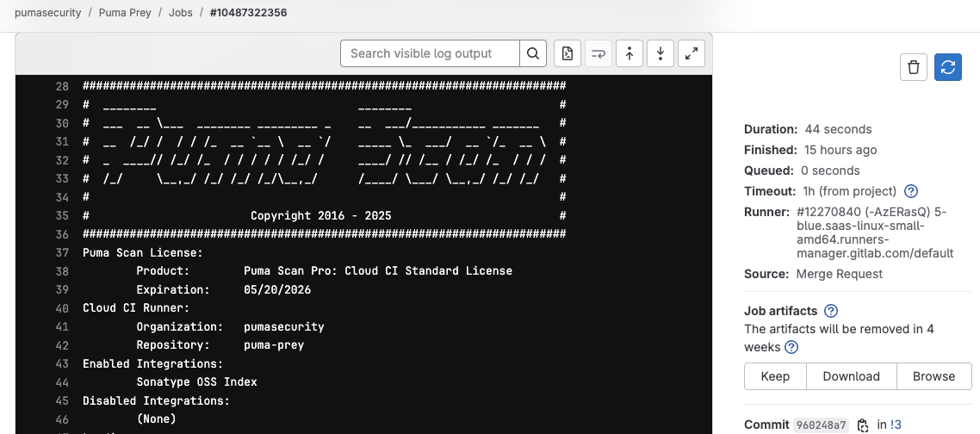Select source value Merge Request
The image size is (980, 434).
[x=840, y=274]
